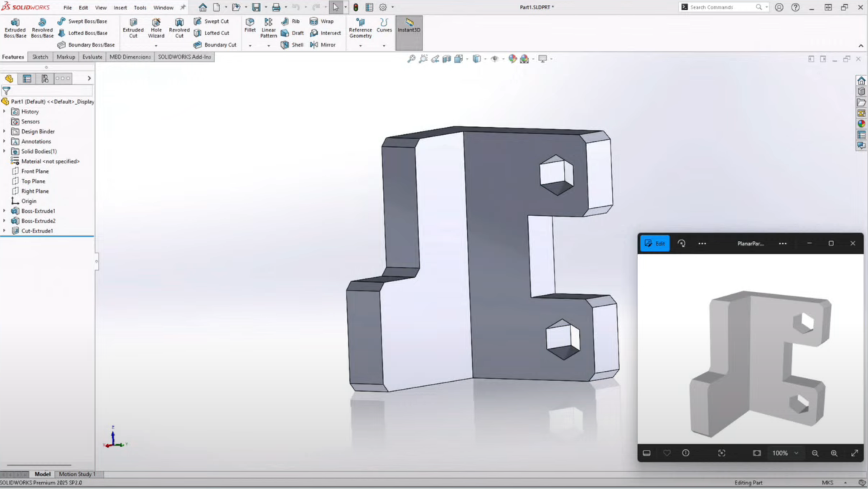Screen dimensions: 868x489
Task: Toggle the Edit button in photo viewer
Action: pos(655,244)
